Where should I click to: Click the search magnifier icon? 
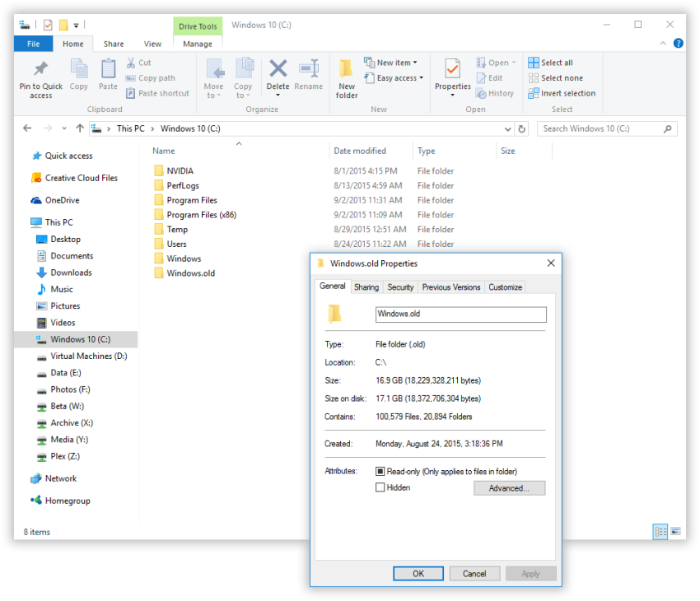[x=667, y=129]
